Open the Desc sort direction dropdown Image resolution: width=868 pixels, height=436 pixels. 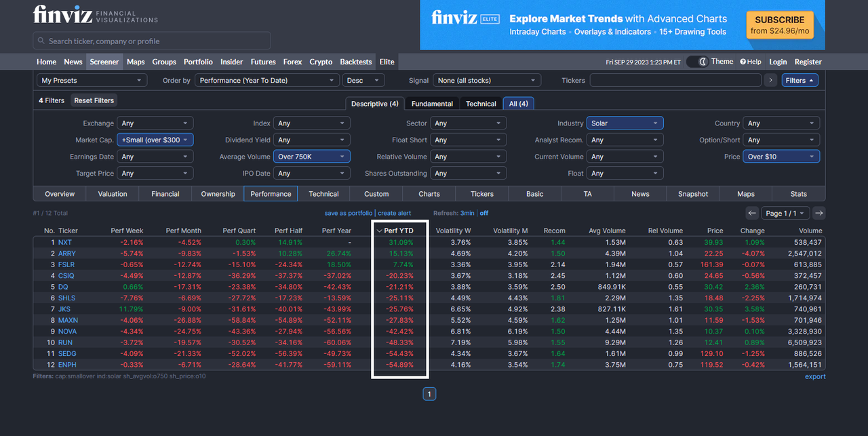tap(363, 80)
